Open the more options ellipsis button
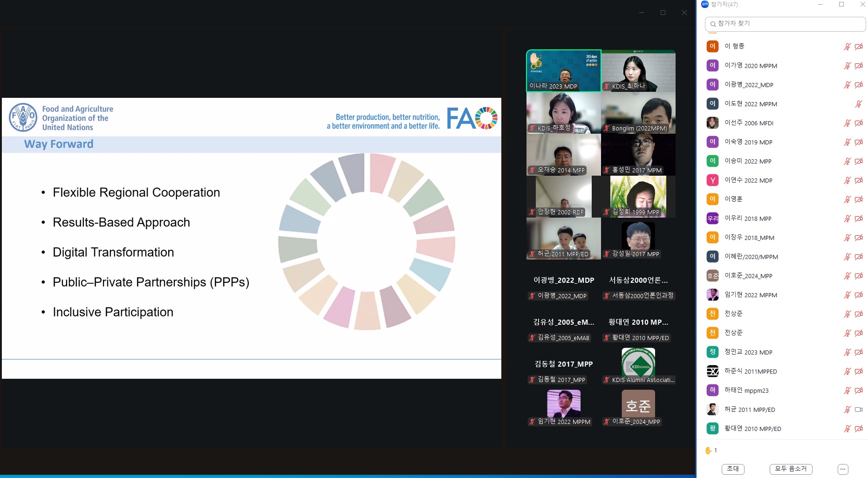 (x=842, y=469)
